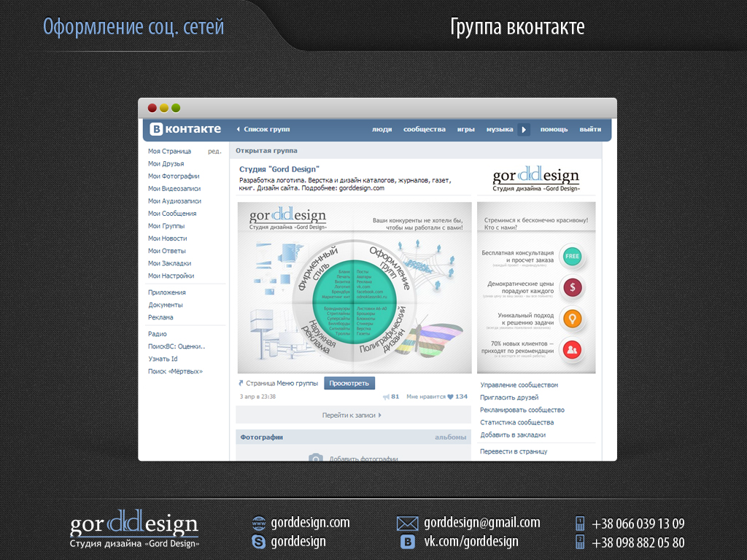Click the Skype icon in footer
The width and height of the screenshot is (747, 560).
[x=259, y=542]
